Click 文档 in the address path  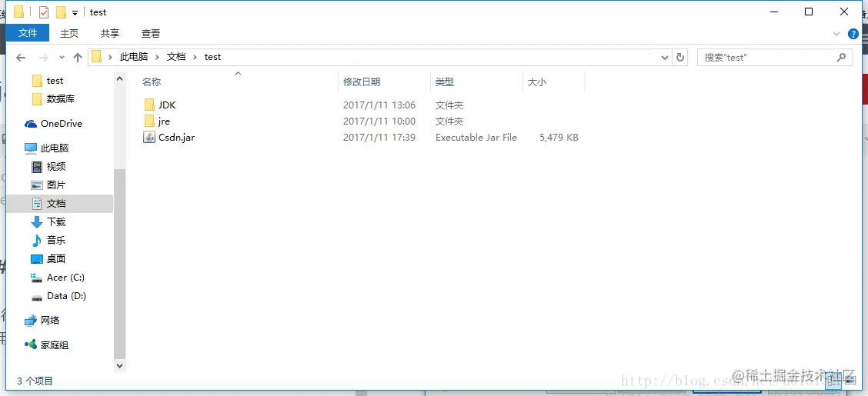176,56
